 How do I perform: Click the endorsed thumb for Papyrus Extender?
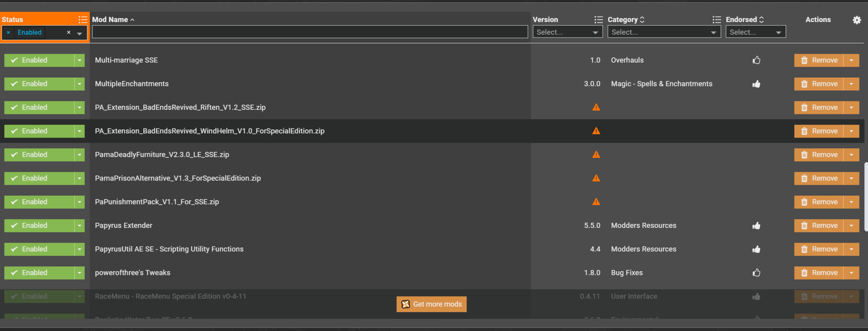click(756, 225)
